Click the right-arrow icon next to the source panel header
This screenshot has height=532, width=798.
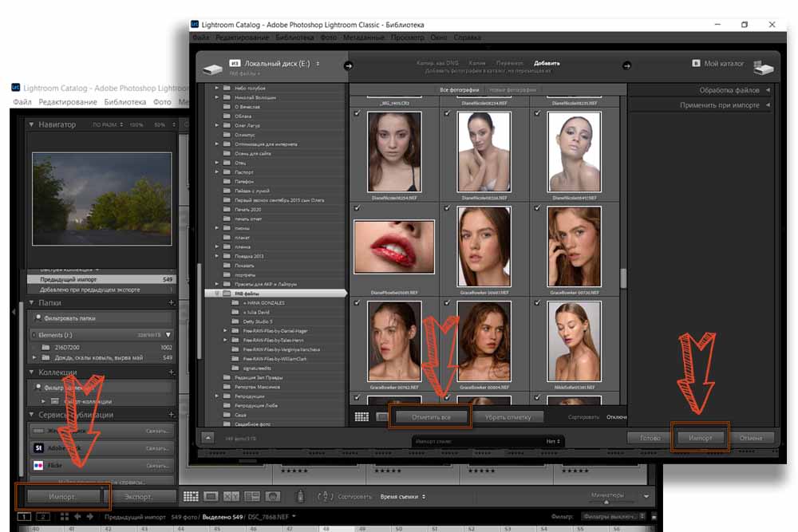click(x=348, y=65)
